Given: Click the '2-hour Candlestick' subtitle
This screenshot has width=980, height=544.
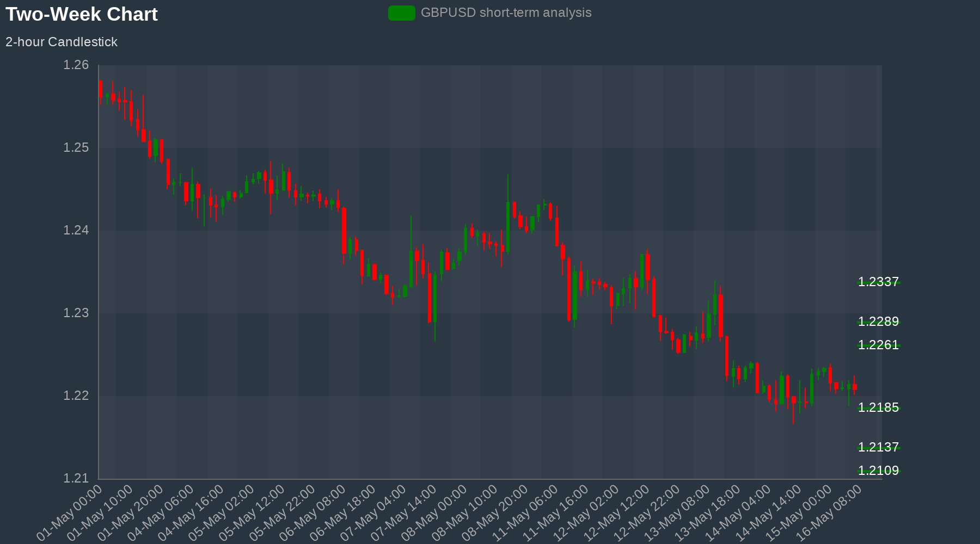Looking at the screenshot, I should coord(62,42).
